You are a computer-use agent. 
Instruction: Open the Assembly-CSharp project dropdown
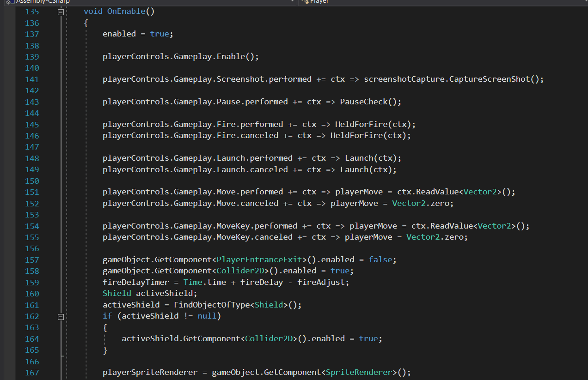[292, 1]
